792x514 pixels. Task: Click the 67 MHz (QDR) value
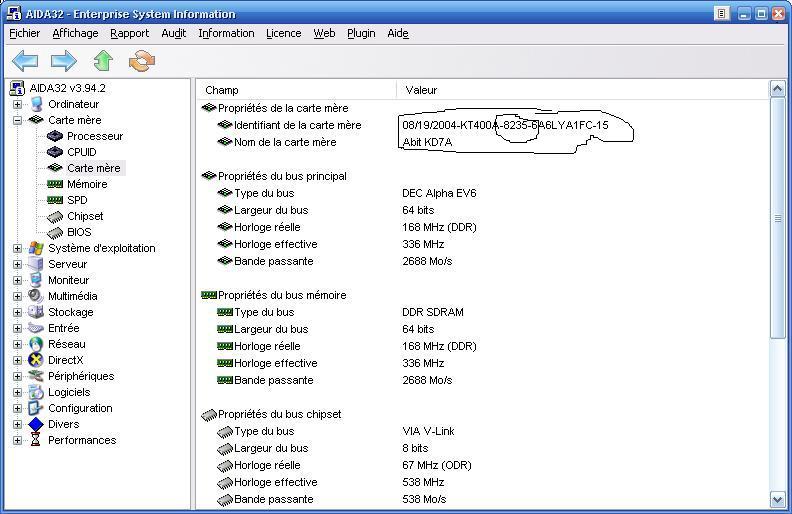pyautogui.click(x=437, y=465)
